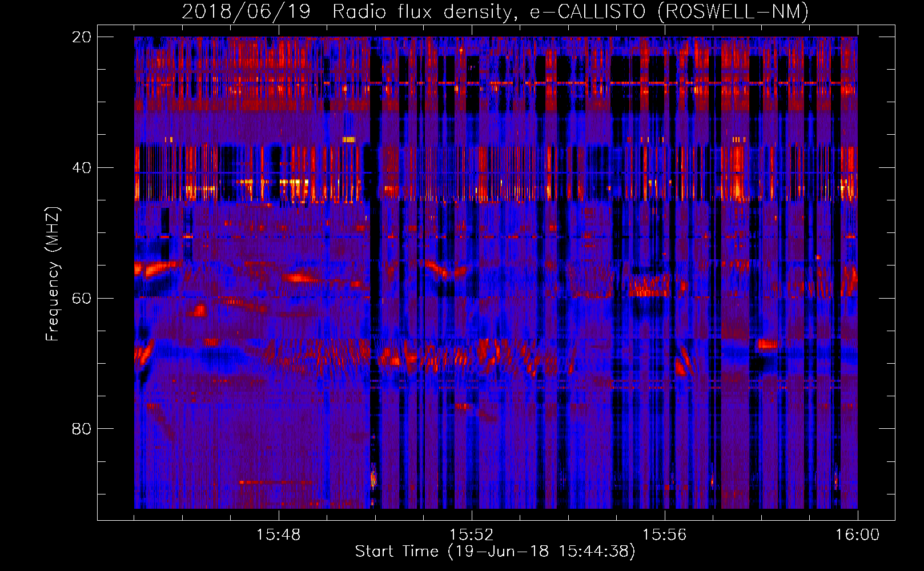Click the 20 MHz frequency tick label
The width and height of the screenshot is (924, 571).
pos(81,37)
